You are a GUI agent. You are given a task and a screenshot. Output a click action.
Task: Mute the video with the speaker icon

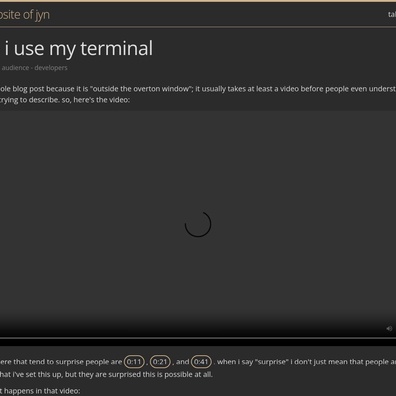pos(389,328)
